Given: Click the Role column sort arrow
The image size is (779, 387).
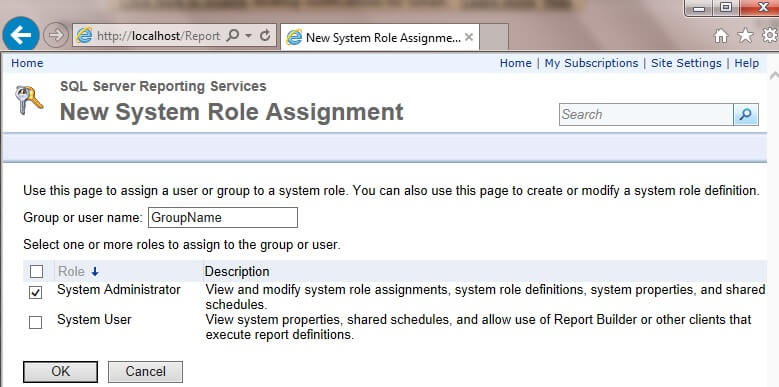Looking at the screenshot, I should [95, 272].
